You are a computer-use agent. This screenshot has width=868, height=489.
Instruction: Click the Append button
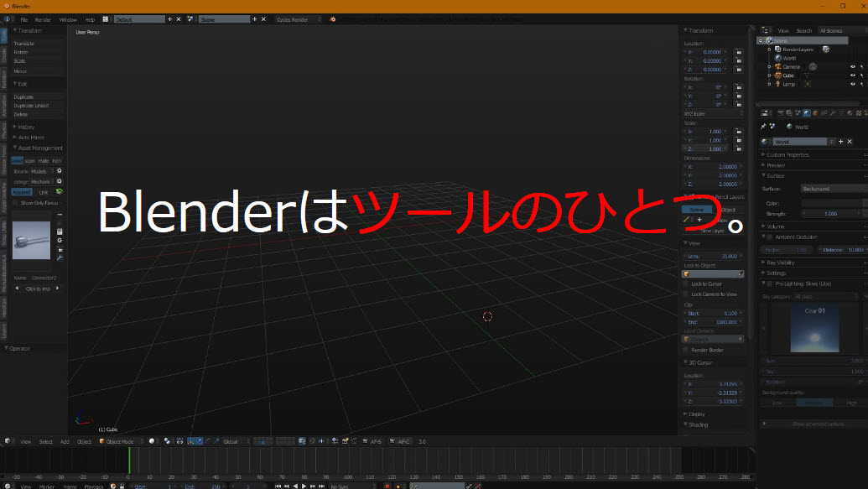point(22,192)
